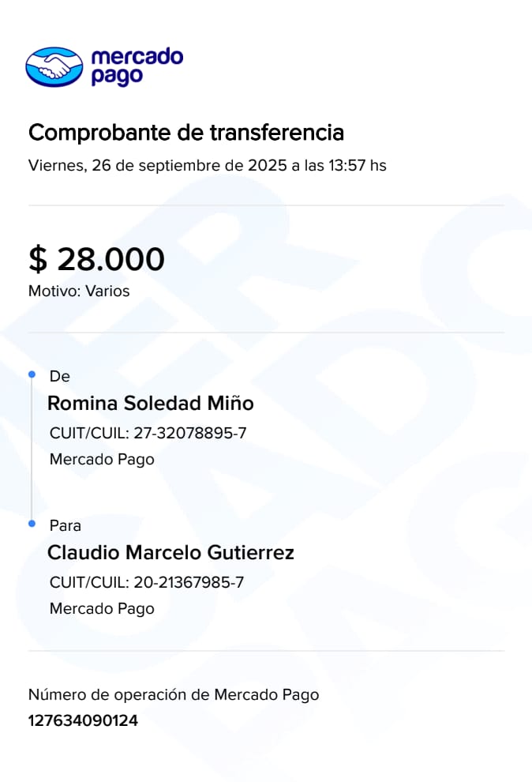Image resolution: width=532 pixels, height=782 pixels.
Task: Click the vertical line connecting De and Para
Action: pyautogui.click(x=32, y=449)
